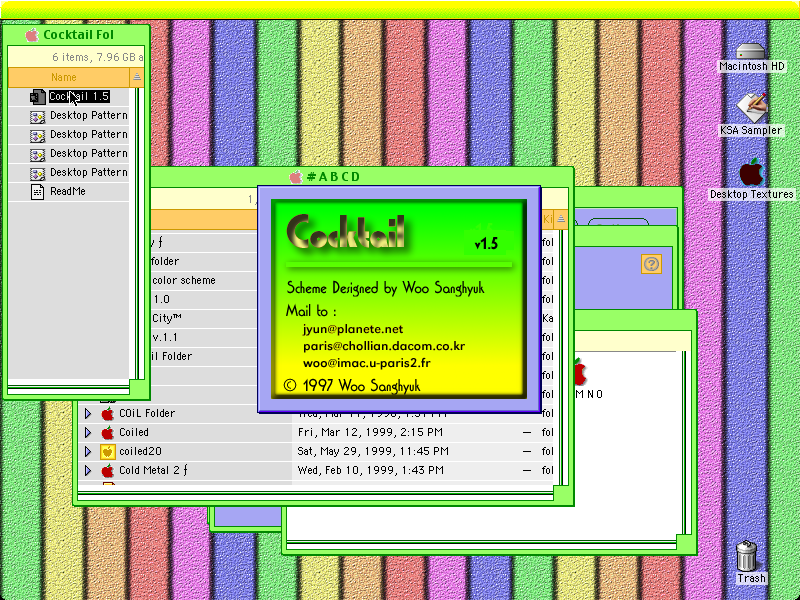
Task: Click date 'Fri, Mar 12, 1999, 2:15 PM'
Action: (370, 432)
